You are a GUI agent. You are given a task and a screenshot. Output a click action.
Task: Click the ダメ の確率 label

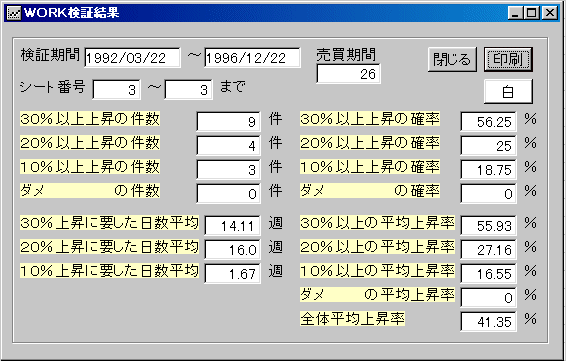coord(370,191)
